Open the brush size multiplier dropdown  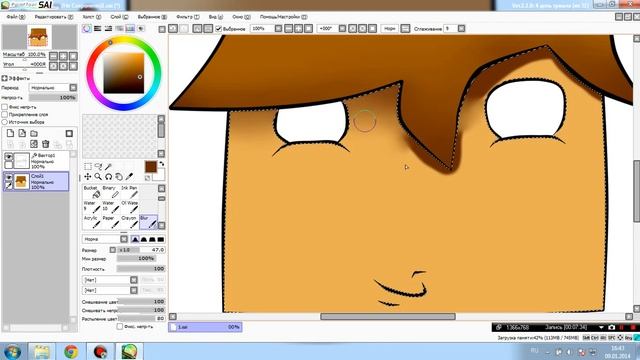pyautogui.click(x=113, y=250)
